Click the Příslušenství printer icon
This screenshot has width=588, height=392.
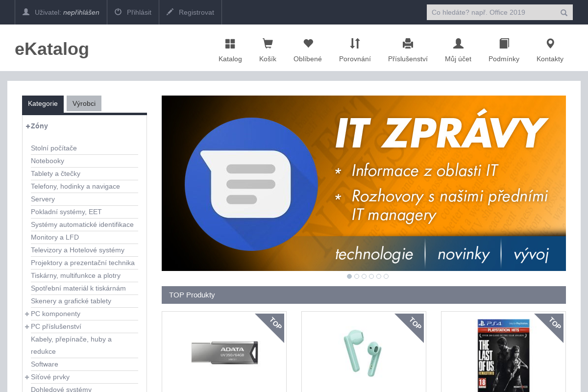(408, 44)
